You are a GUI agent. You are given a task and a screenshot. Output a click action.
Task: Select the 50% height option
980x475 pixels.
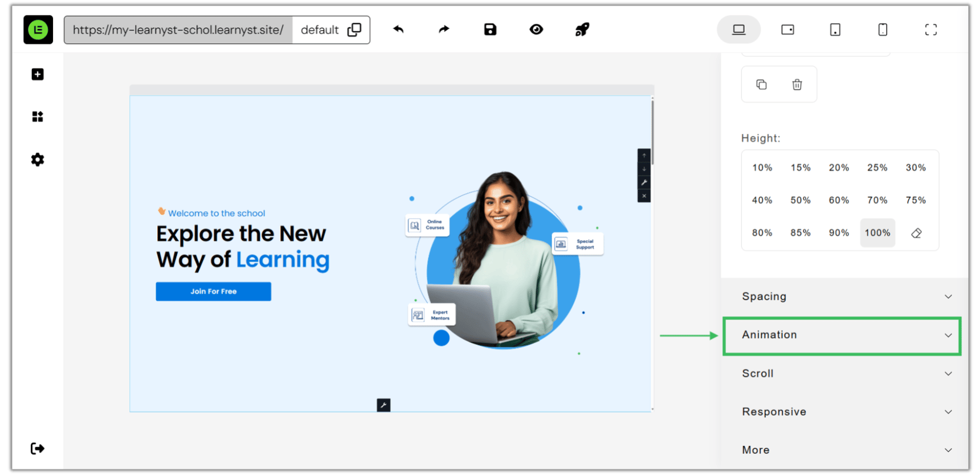click(801, 200)
